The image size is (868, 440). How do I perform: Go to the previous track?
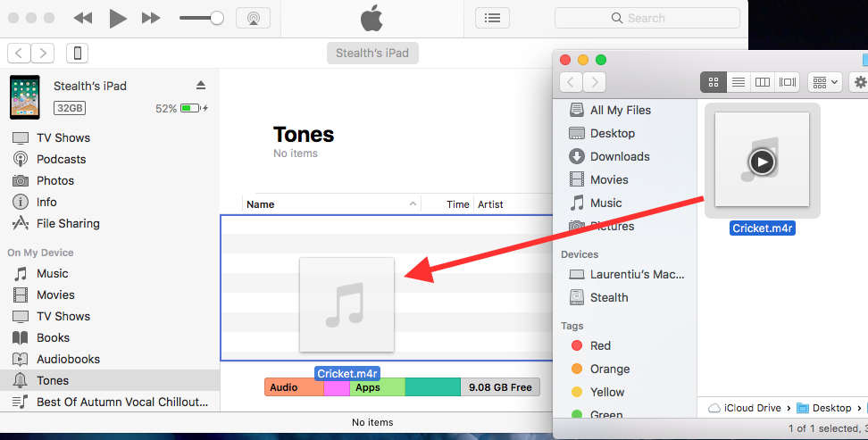(83, 18)
